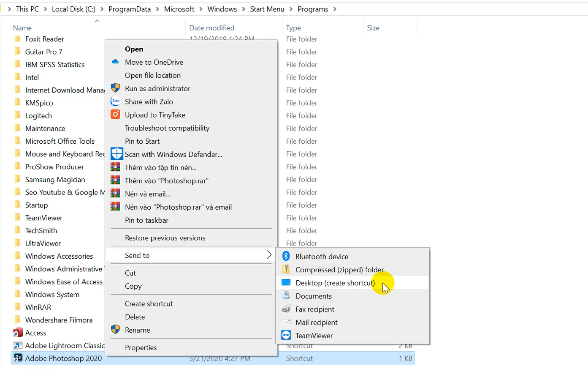The image size is (588, 369).
Task: Choose Open from the context menu
Action: coord(134,49)
